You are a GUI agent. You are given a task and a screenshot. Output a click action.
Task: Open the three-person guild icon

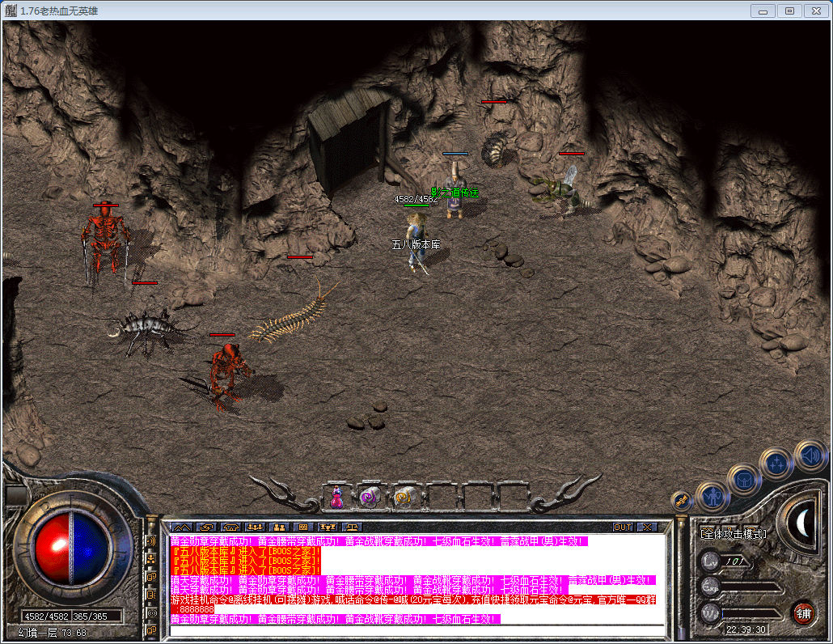pos(255,527)
